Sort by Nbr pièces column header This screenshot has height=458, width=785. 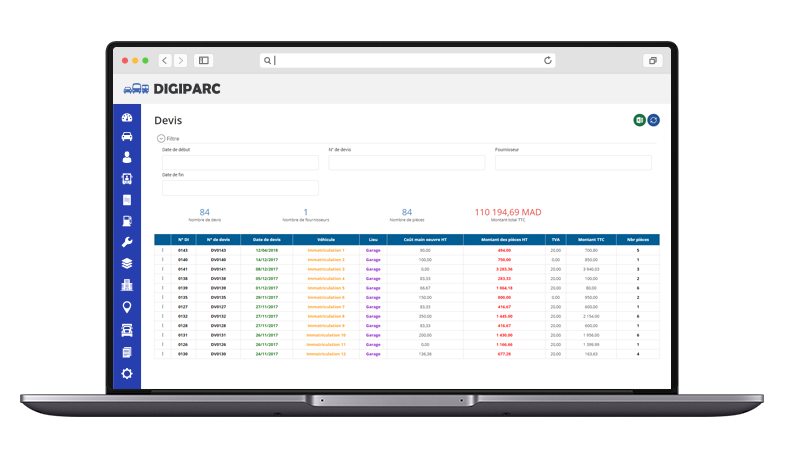pyautogui.click(x=638, y=240)
